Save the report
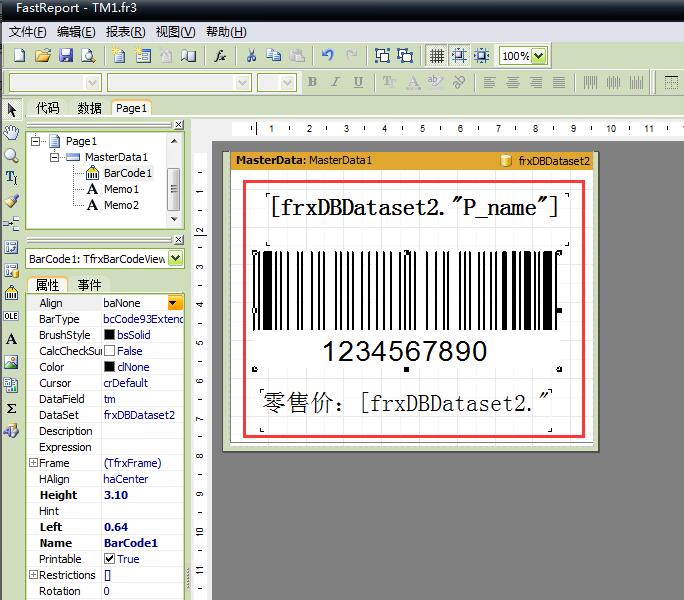Screen dimensions: 684x600 coord(66,55)
